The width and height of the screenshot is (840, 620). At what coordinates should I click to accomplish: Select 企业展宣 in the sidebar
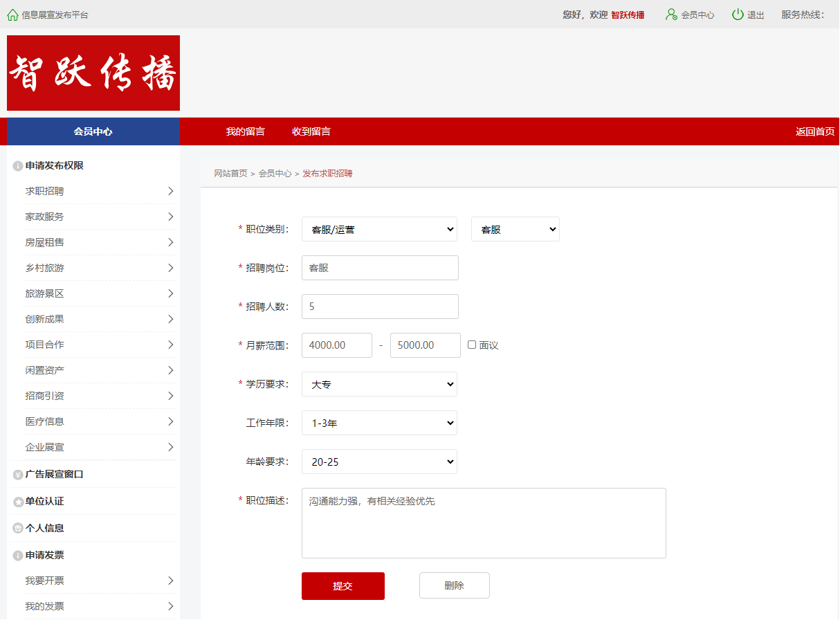pyautogui.click(x=45, y=447)
